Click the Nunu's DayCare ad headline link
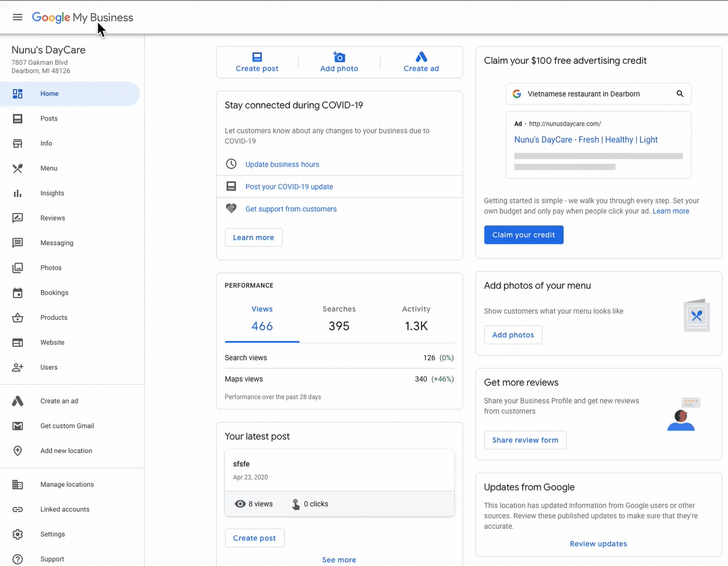 [586, 140]
